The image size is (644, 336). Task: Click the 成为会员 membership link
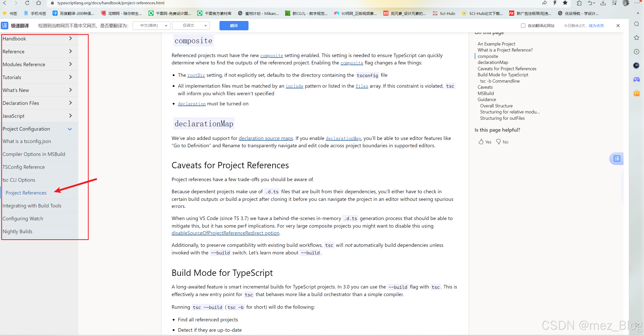pyautogui.click(x=596, y=26)
